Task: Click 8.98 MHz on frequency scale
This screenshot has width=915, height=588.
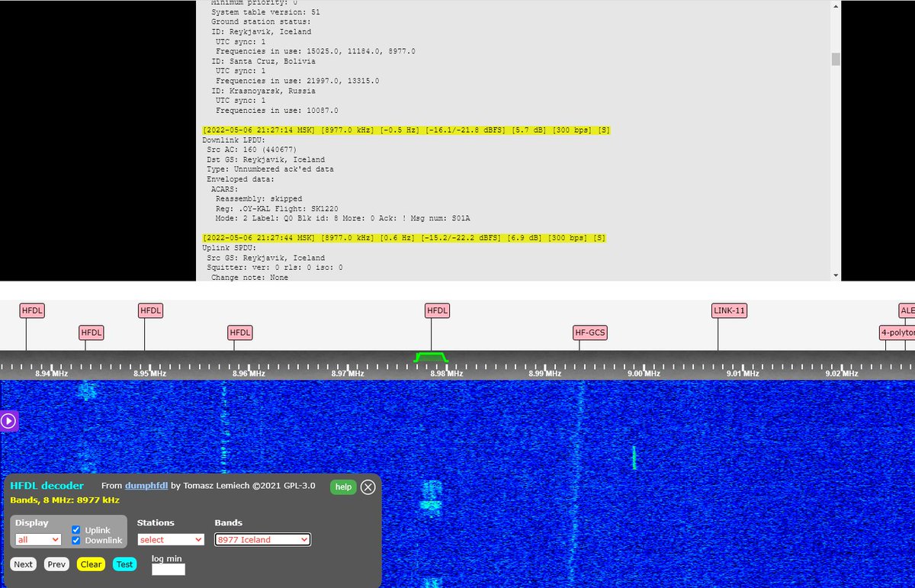Action: 445,374
